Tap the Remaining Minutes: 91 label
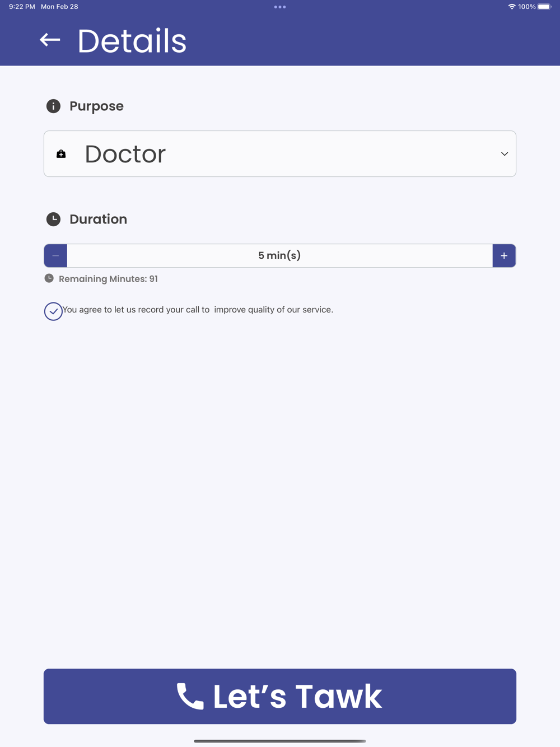This screenshot has width=560, height=747. coord(108,279)
